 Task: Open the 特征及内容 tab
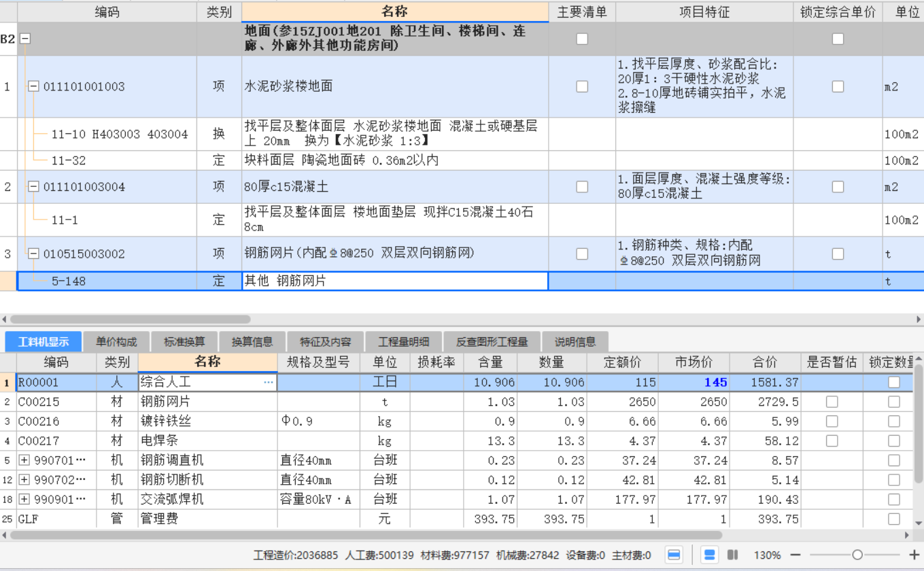point(326,342)
